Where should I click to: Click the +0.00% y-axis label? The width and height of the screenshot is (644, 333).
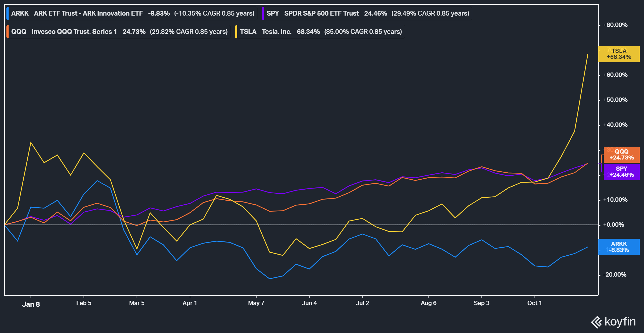click(x=614, y=225)
